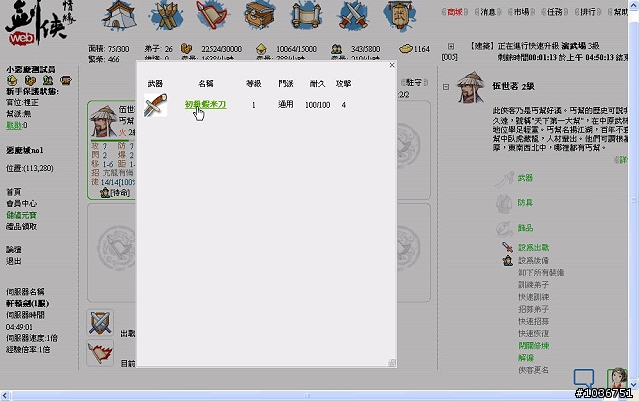The width and height of the screenshot is (639, 401).
Task: Click the green 武器 link in hero panel
Action: click(x=525, y=178)
